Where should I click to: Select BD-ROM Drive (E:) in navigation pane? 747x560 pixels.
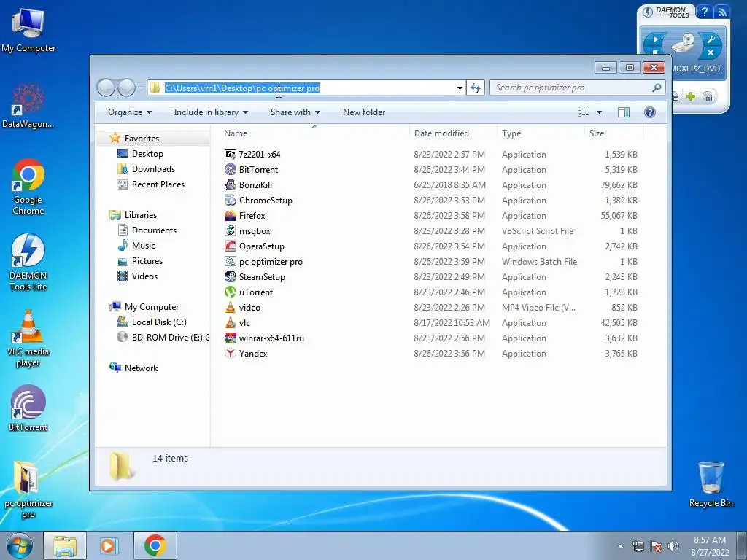(163, 337)
